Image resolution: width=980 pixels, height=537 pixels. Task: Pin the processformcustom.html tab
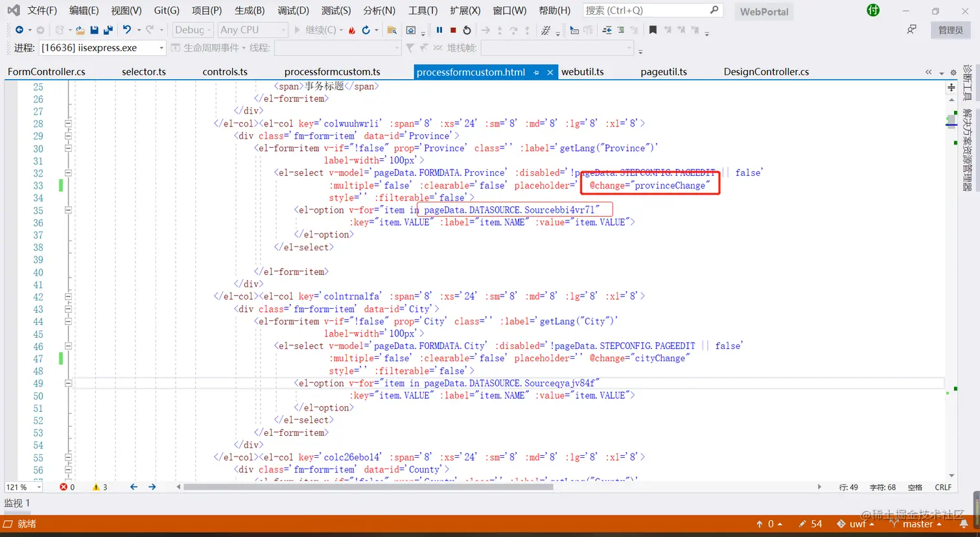(x=536, y=73)
